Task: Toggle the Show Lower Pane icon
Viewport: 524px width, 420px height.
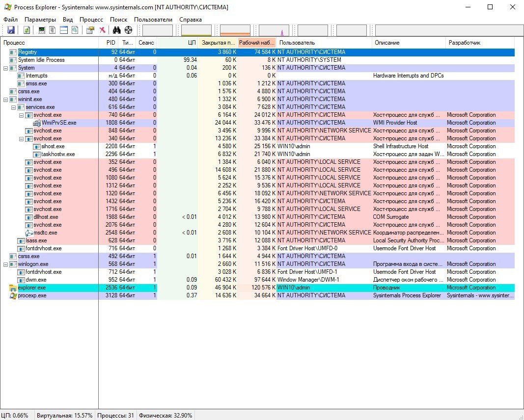Action: point(64,30)
